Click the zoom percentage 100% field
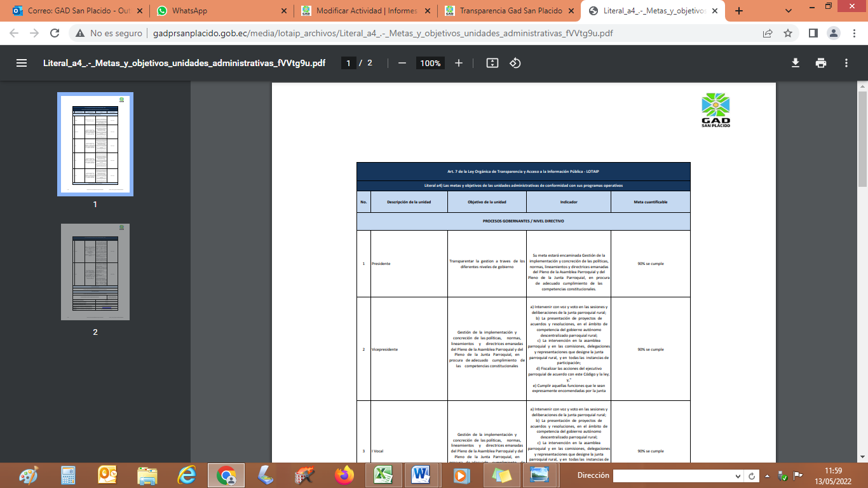 pos(430,63)
